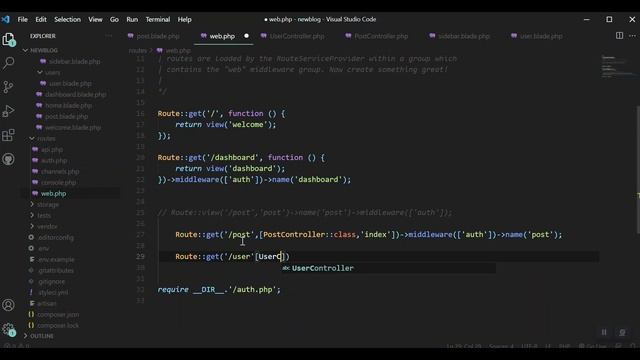Open the Go menu
The image size is (640, 360).
point(114,19)
